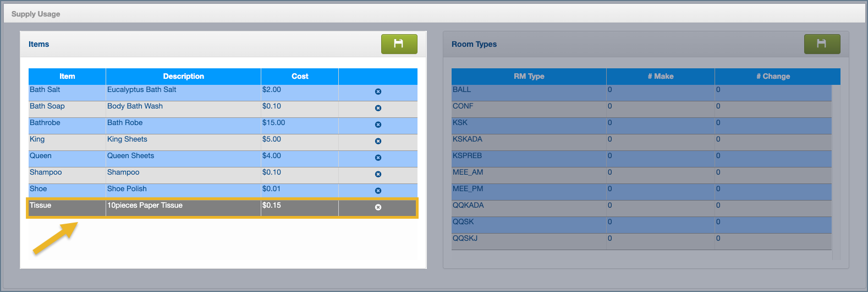Select the RM Type column header
The image size is (868, 292).
pyautogui.click(x=529, y=77)
